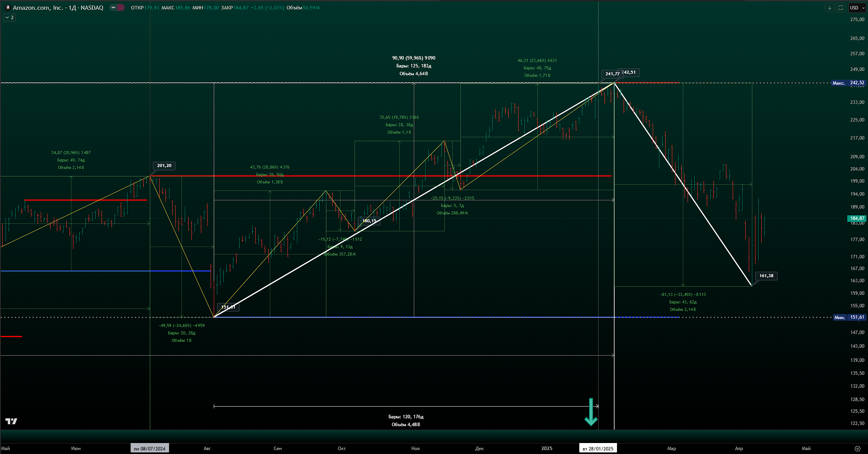The height and width of the screenshot is (454, 868).
Task: Select the measurement 34,87 (20,96%) 3487
Action: [x=71, y=153]
